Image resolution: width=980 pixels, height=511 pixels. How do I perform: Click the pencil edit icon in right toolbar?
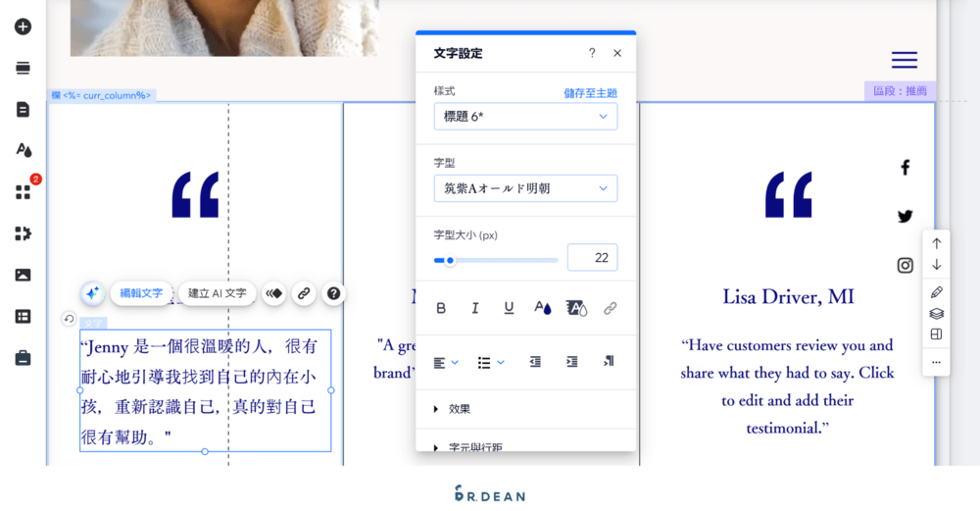(936, 292)
